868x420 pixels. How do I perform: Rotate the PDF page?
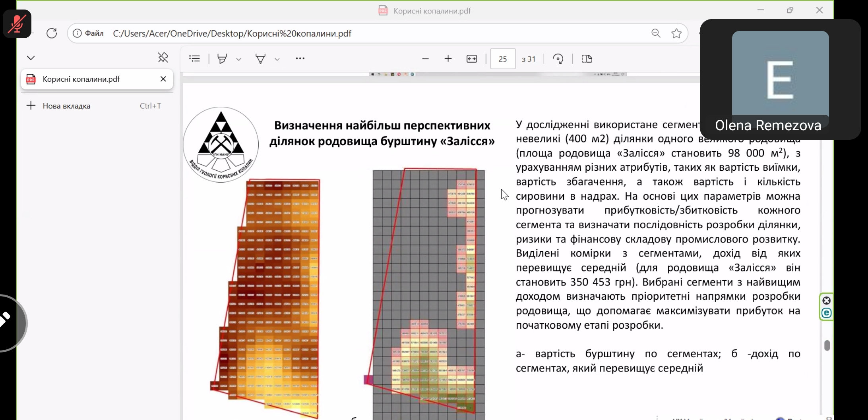[558, 59]
